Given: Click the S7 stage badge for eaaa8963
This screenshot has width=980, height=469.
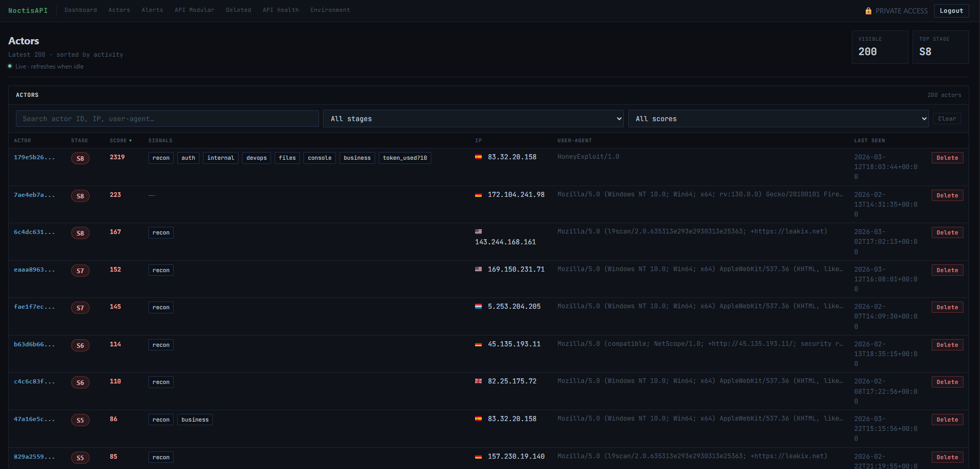Looking at the screenshot, I should pos(80,271).
